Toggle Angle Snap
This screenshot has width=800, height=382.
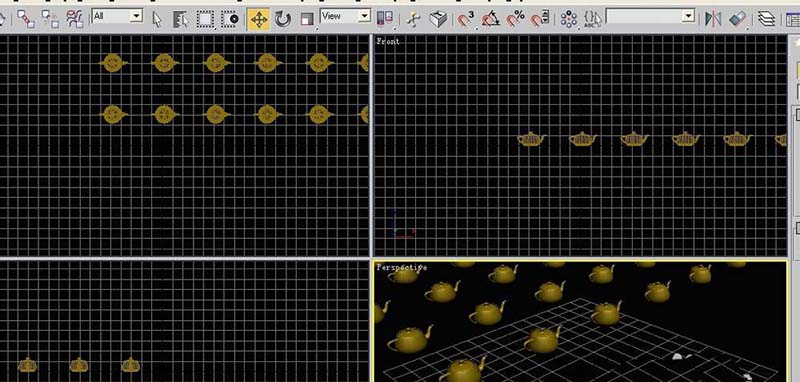[x=491, y=19]
